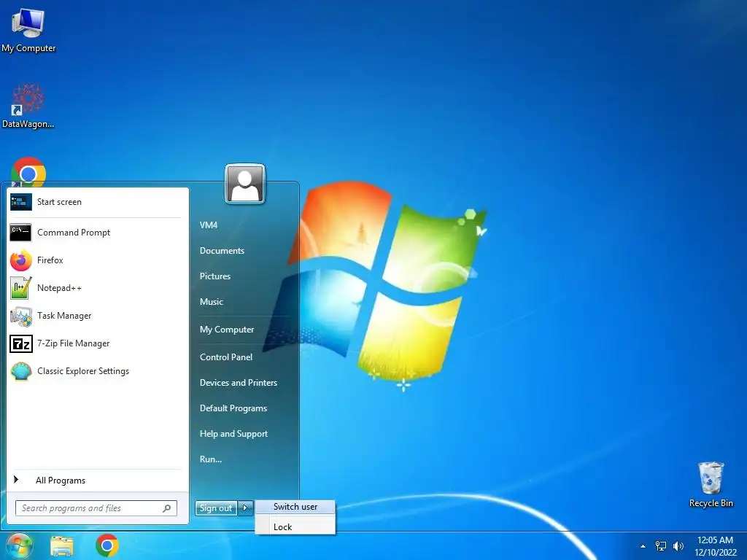Click the search magnifier icon
747x560 pixels.
(x=167, y=508)
